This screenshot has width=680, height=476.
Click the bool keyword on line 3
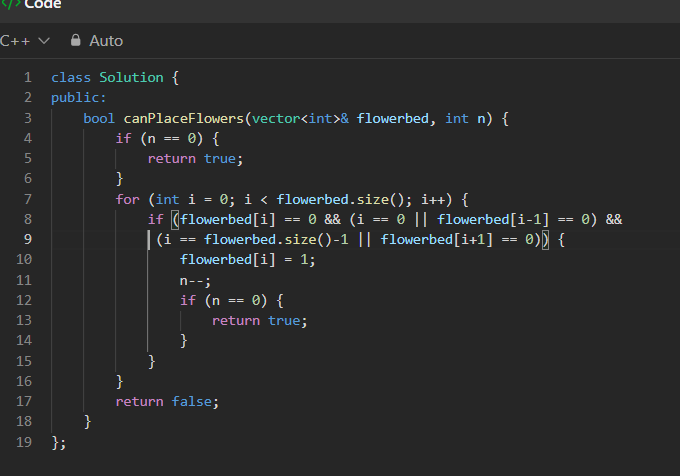[99, 118]
